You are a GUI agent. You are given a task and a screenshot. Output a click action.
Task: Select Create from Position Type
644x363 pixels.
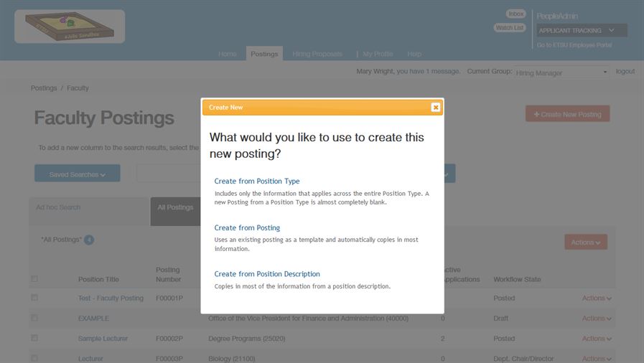pos(257,181)
